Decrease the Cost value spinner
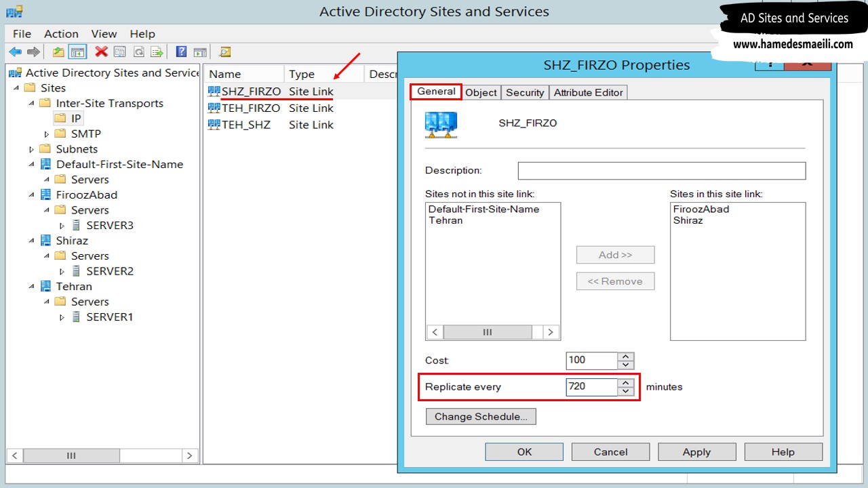The image size is (868, 488). [627, 365]
